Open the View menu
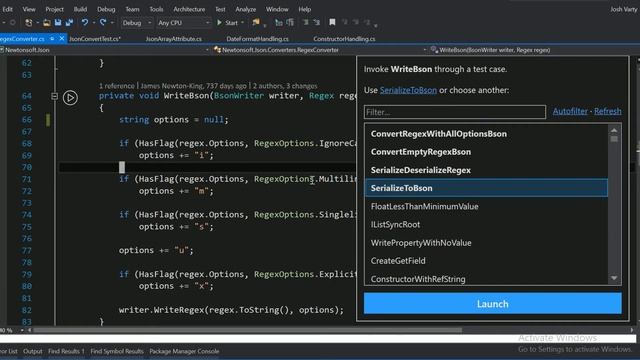 [x=29, y=9]
